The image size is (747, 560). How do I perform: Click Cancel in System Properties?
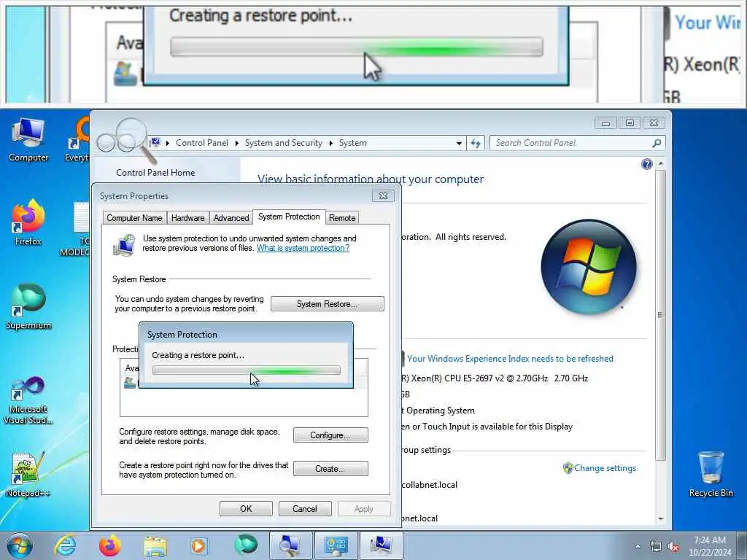click(305, 508)
